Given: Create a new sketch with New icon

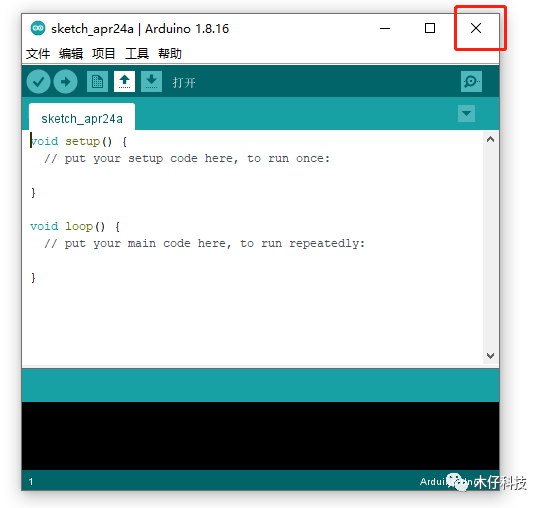Looking at the screenshot, I should pos(97,82).
